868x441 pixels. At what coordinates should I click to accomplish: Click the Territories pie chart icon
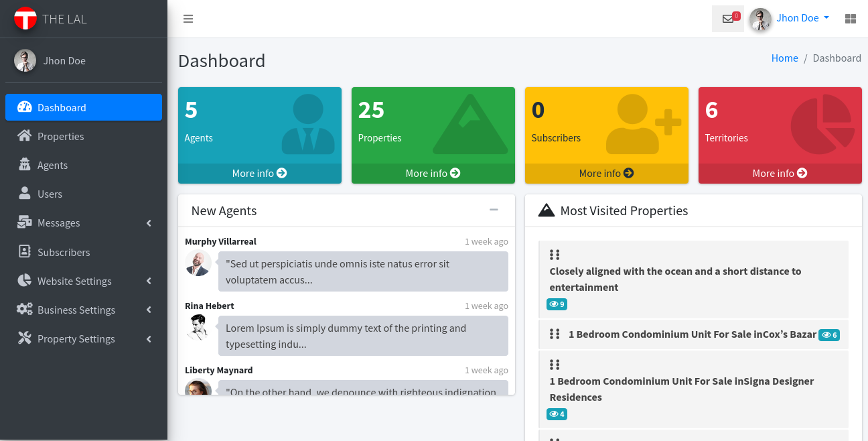pyautogui.click(x=823, y=124)
